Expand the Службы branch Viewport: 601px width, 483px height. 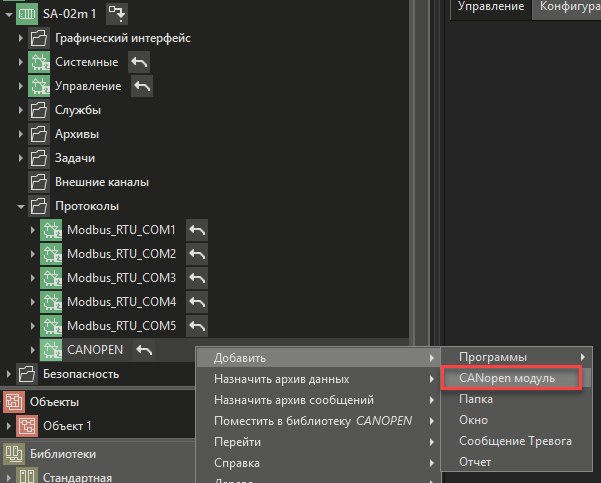(x=21, y=110)
